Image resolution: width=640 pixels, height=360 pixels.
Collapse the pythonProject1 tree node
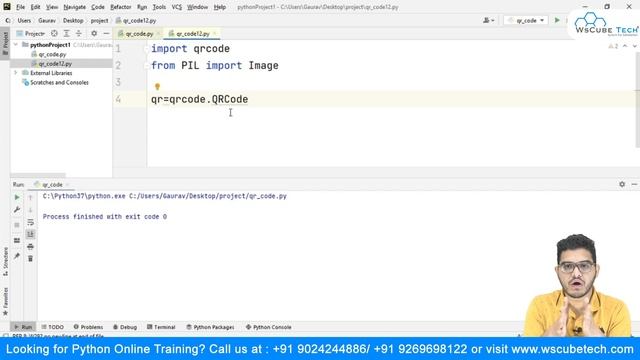16,44
